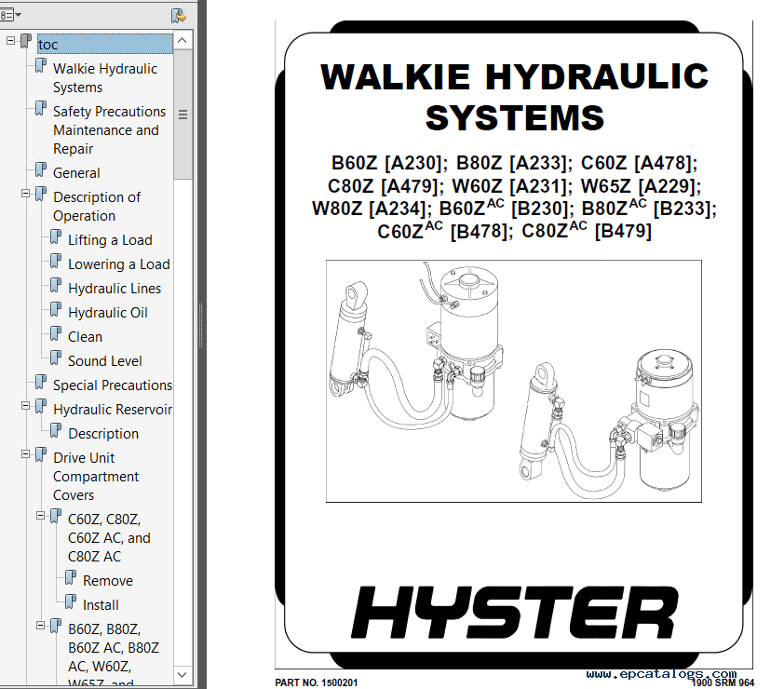The height and width of the screenshot is (689, 784).
Task: Click icon beside Drive Unit Compartment Covers
Action: (x=40, y=455)
